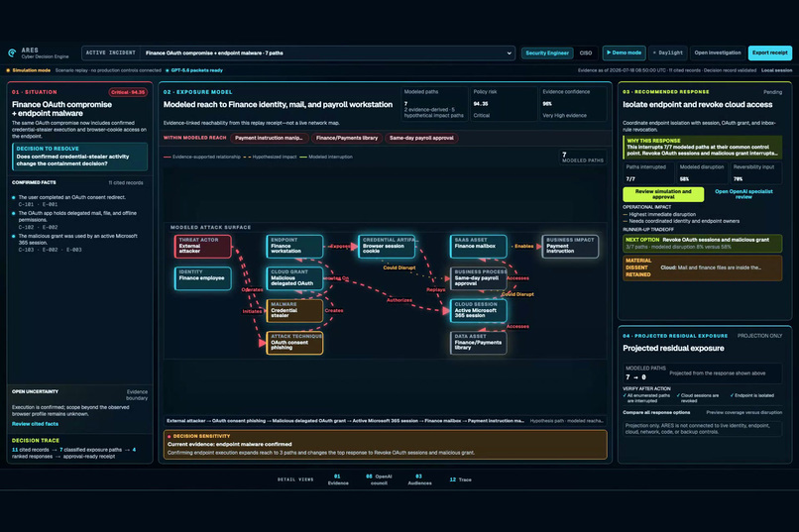Select the Cloud Grant Malicious delegated OAuth node
The width and height of the screenshot is (799, 532).
point(294,278)
